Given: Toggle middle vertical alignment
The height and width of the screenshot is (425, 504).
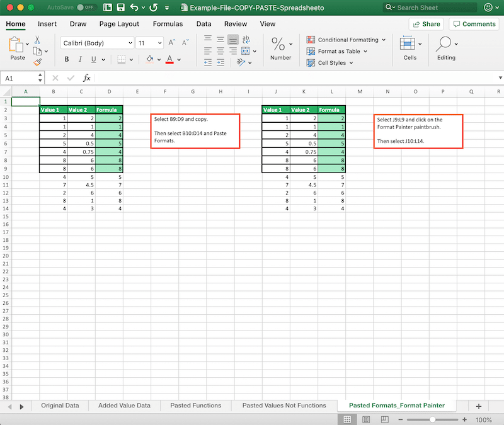Looking at the screenshot, I should pos(220,40).
